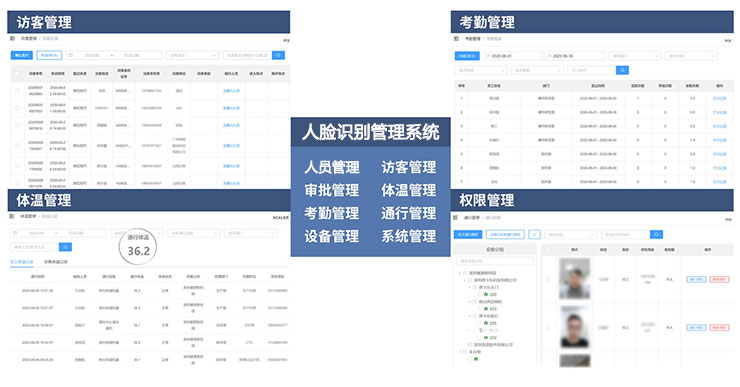Screen dimensions: 740x387
Task: Click the solid blue button in 访客管理 toolbar
Action: pos(22,55)
